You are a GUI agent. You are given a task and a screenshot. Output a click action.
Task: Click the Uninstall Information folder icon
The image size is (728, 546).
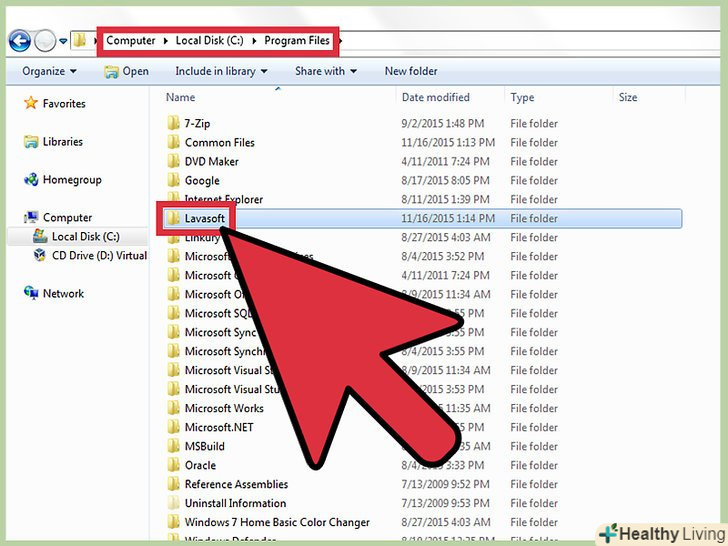[x=173, y=503]
